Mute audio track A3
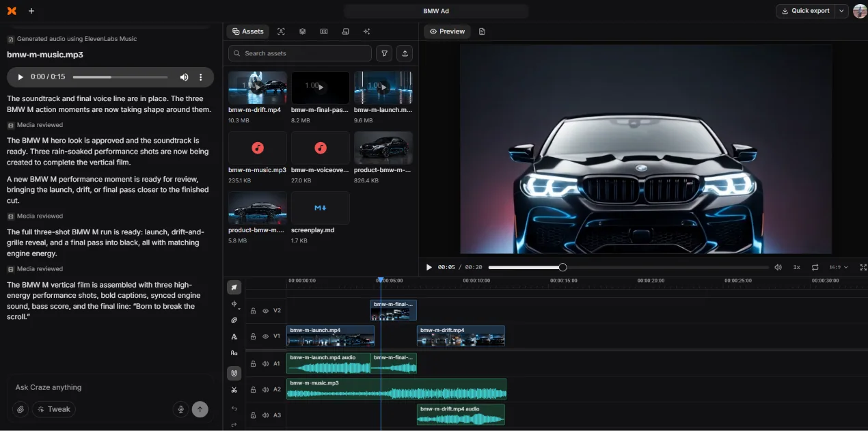The height and width of the screenshot is (431, 868). [x=265, y=415]
